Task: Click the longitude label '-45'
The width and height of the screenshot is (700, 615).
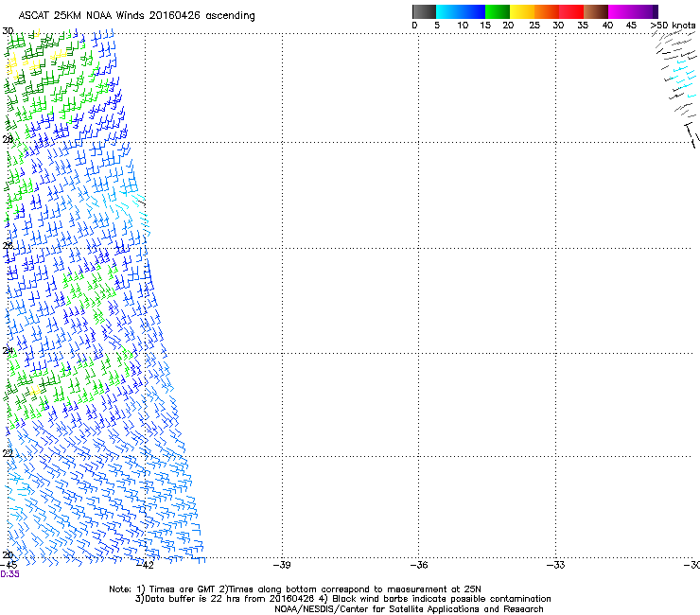Action: click(9, 565)
